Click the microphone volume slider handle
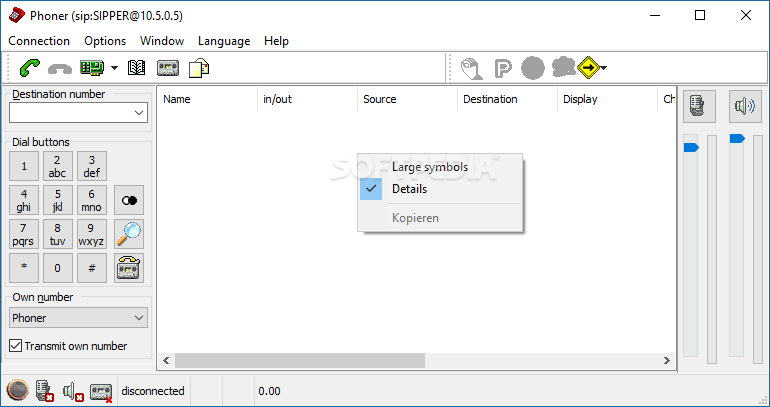Viewport: 770px width, 407px height. pos(691,147)
